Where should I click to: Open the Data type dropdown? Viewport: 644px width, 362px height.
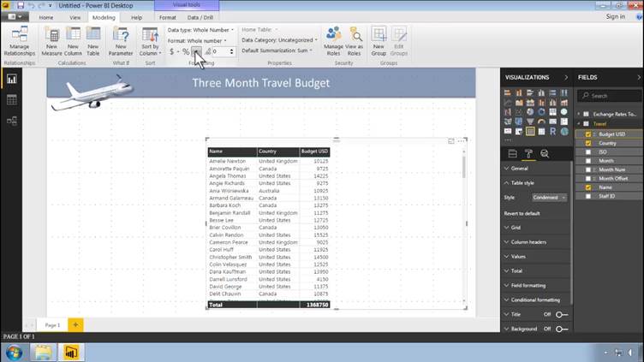click(197, 30)
